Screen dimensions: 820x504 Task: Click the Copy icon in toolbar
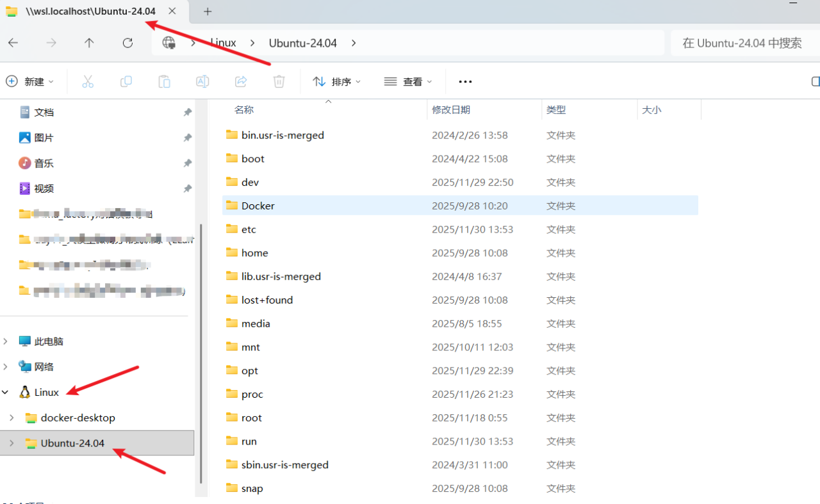tap(126, 81)
